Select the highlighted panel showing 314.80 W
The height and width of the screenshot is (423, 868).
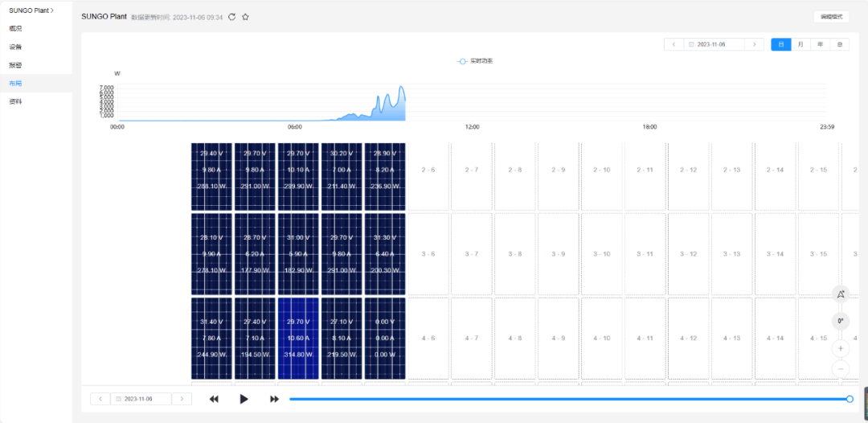[298, 339]
